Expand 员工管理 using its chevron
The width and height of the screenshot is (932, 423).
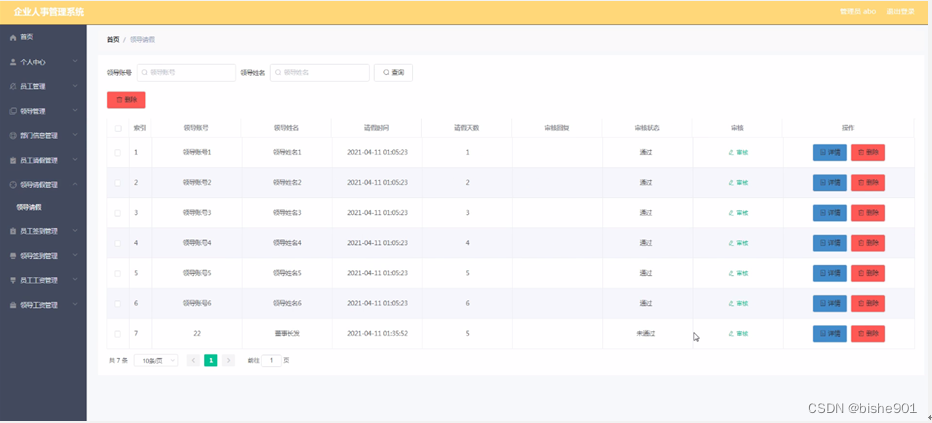pyautogui.click(x=75, y=86)
